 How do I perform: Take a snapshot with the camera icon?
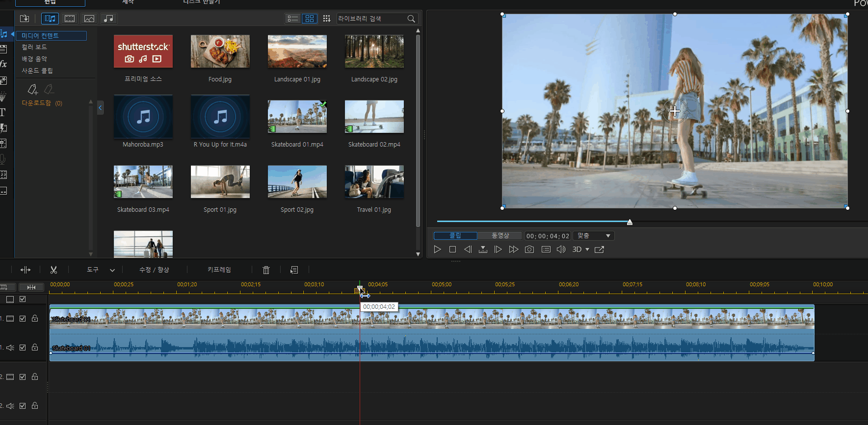coord(529,250)
